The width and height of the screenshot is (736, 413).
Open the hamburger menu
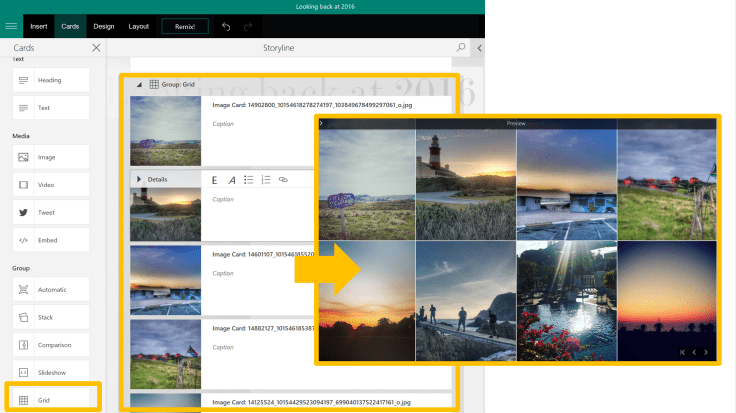[11, 26]
